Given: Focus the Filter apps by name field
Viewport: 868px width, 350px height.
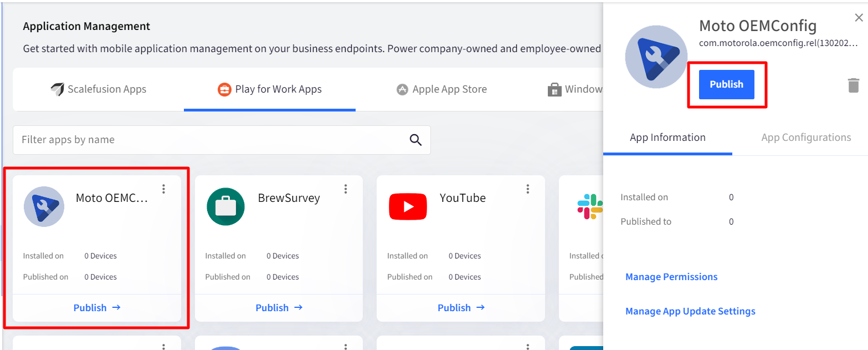Looking at the screenshot, I should tap(222, 140).
